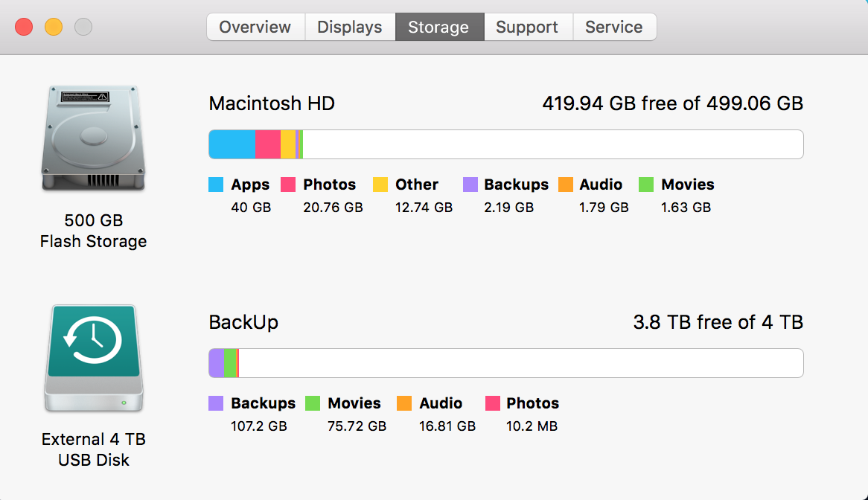The height and width of the screenshot is (500, 868).
Task: Click '3.8 TB free of 4 TB' text
Action: [x=718, y=322]
